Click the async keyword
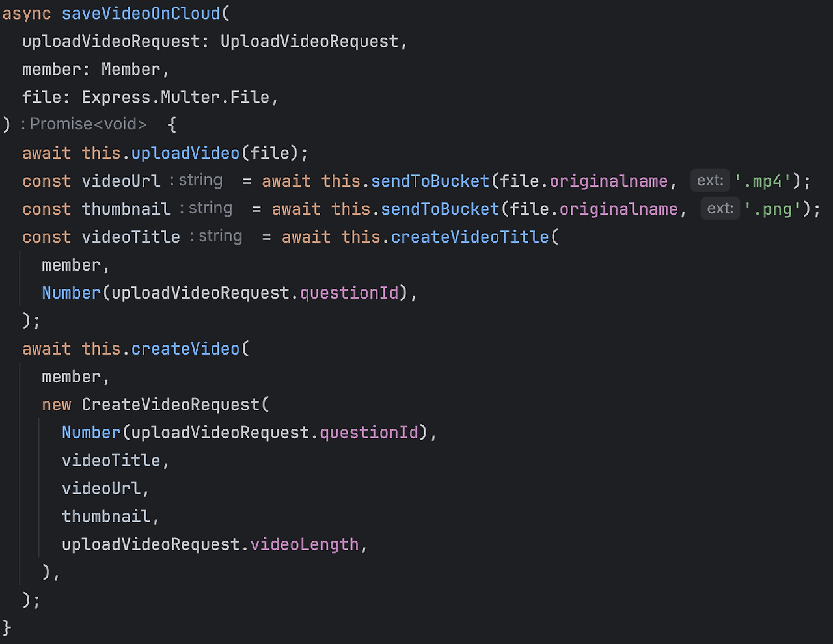The width and height of the screenshot is (833, 644). pos(27,14)
